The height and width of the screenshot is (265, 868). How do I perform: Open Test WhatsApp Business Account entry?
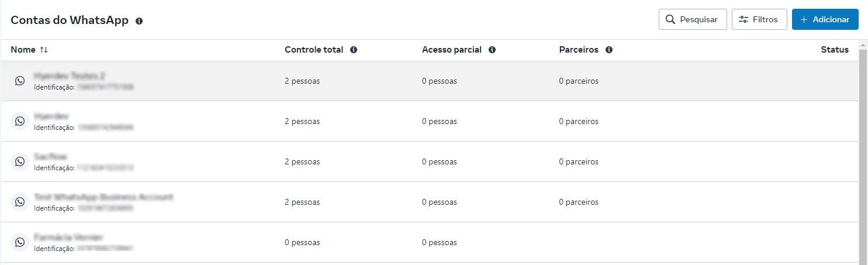(103, 197)
